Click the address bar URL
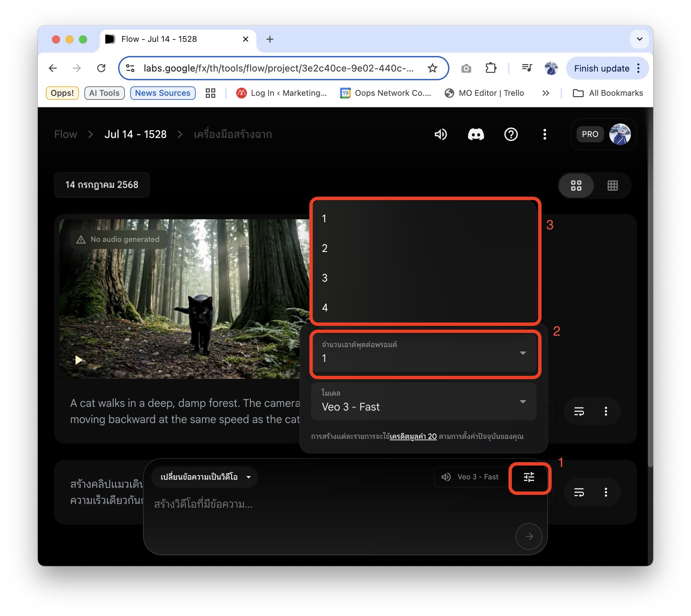Screen dimensions: 691x616 coord(278,68)
